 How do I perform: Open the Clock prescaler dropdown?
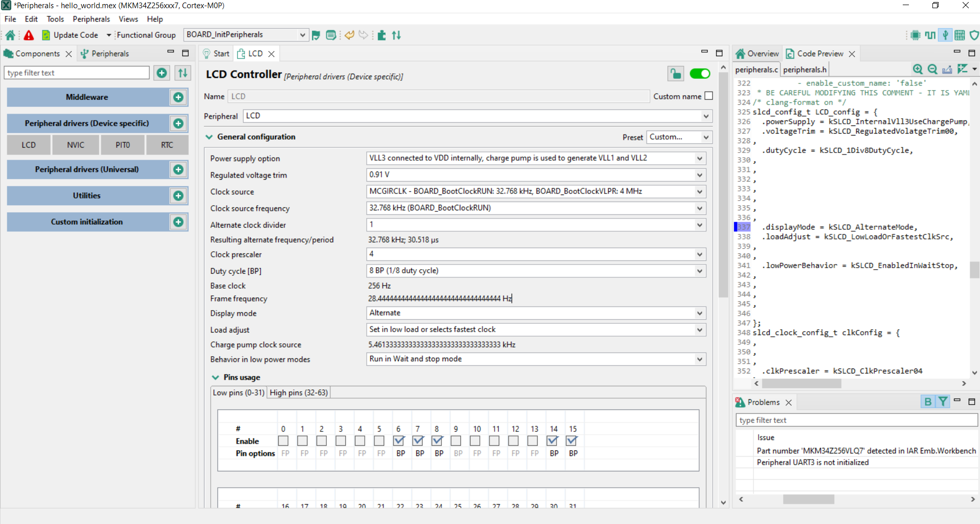pos(699,254)
